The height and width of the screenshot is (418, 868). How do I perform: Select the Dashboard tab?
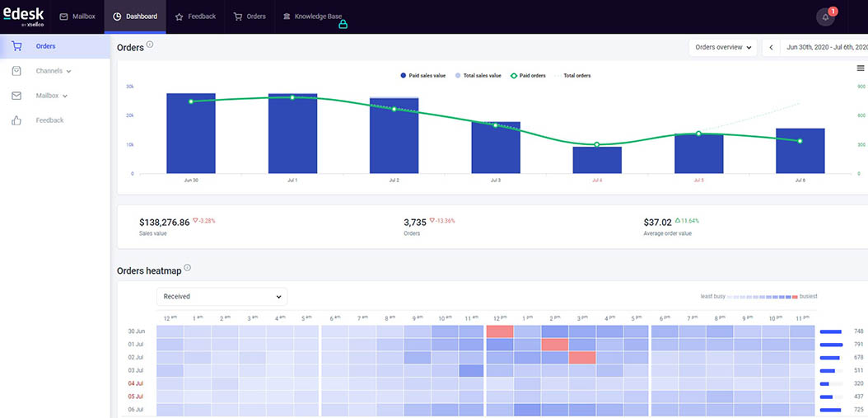[135, 16]
